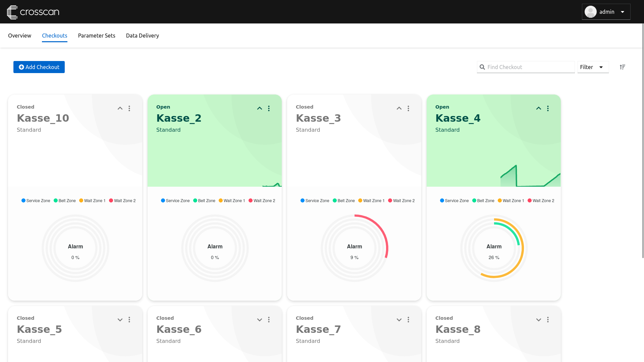Click the admin avatar picture
The width and height of the screenshot is (644, 362).
tap(591, 12)
